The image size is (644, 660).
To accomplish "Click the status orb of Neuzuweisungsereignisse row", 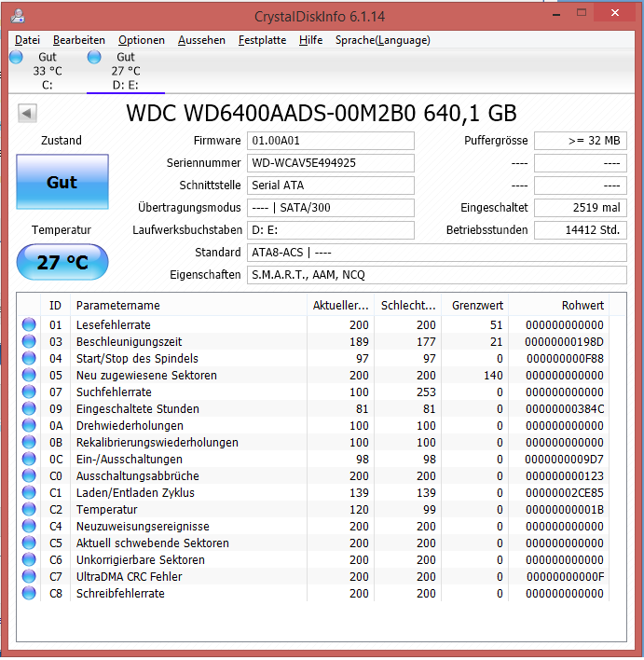I will click(29, 526).
